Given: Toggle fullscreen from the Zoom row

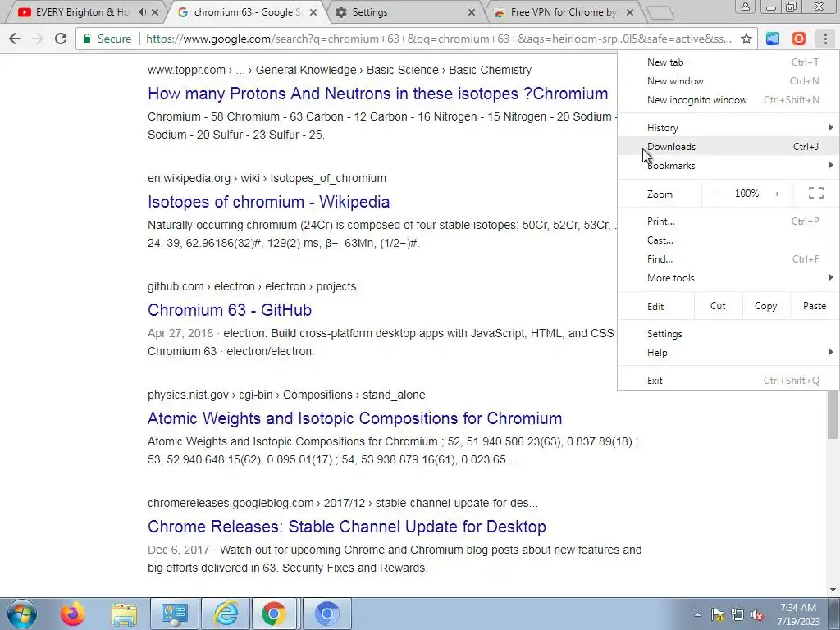Looking at the screenshot, I should (x=816, y=194).
